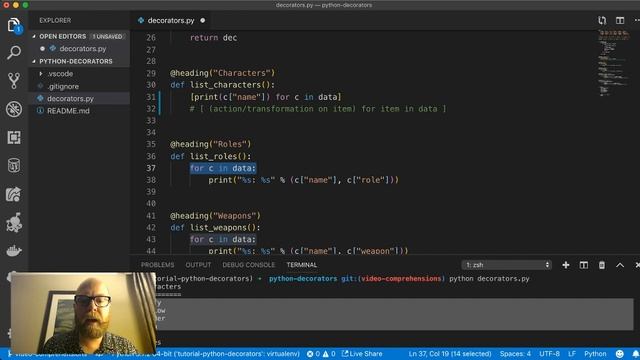
Task: Click line number 37 in gutter
Action: click(x=151, y=168)
